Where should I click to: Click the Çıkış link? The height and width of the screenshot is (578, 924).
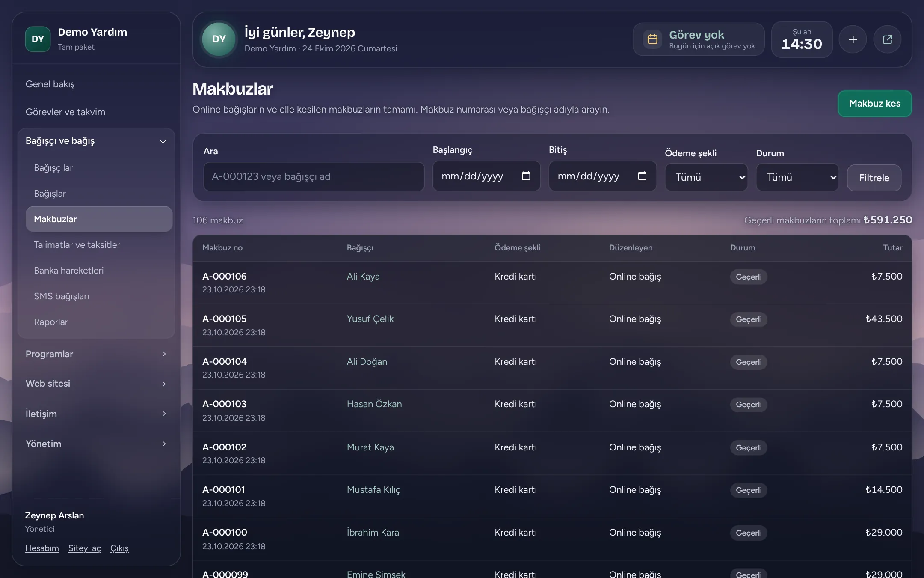119,548
